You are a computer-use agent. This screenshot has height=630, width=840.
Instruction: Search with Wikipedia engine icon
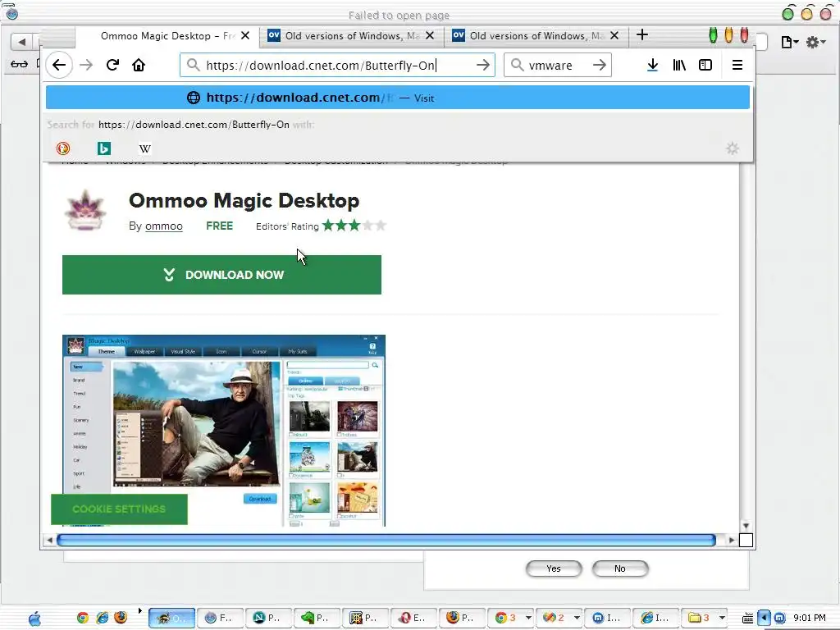(144, 148)
